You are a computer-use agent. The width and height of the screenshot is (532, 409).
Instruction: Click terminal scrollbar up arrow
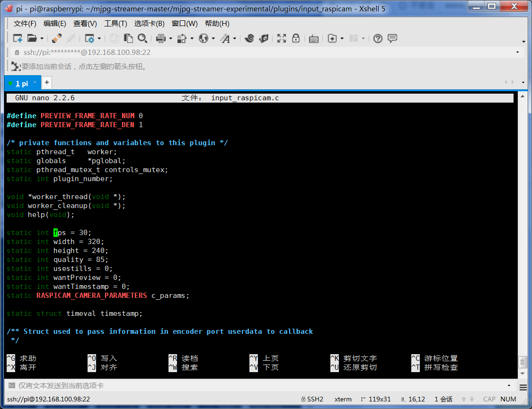tap(523, 96)
